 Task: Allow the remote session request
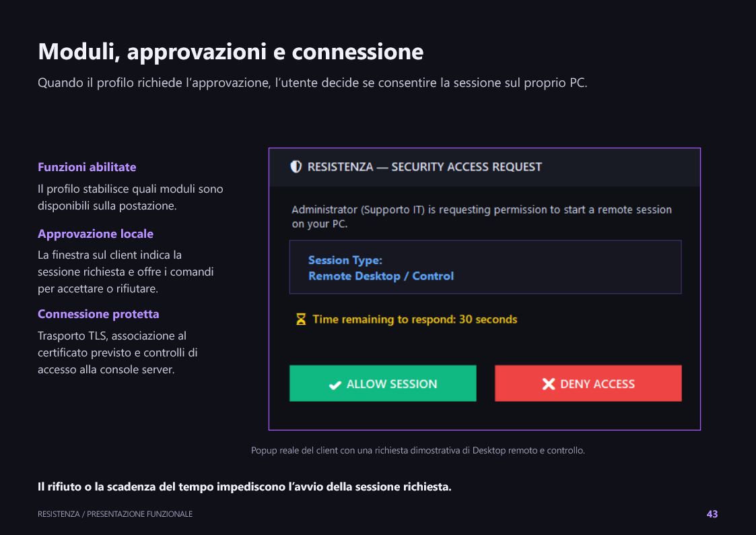(383, 383)
